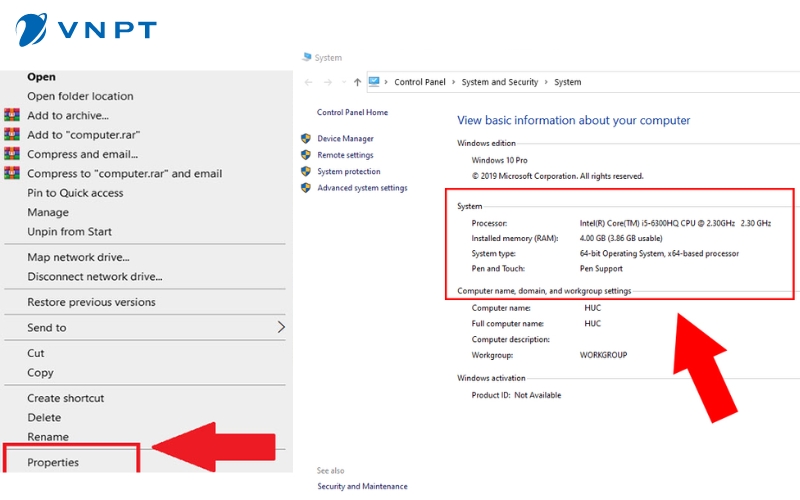Click the WinRAR icon beside Compress and email
This screenshot has width=800, height=500.
(x=12, y=154)
